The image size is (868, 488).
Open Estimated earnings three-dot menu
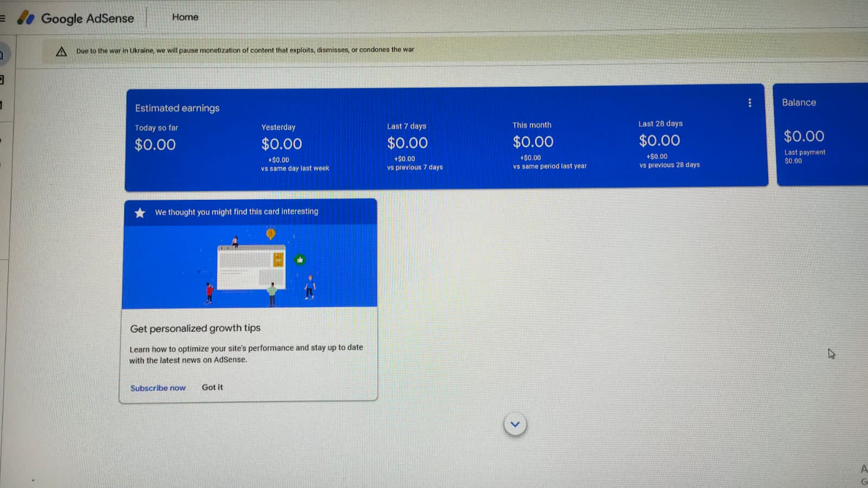coord(750,103)
